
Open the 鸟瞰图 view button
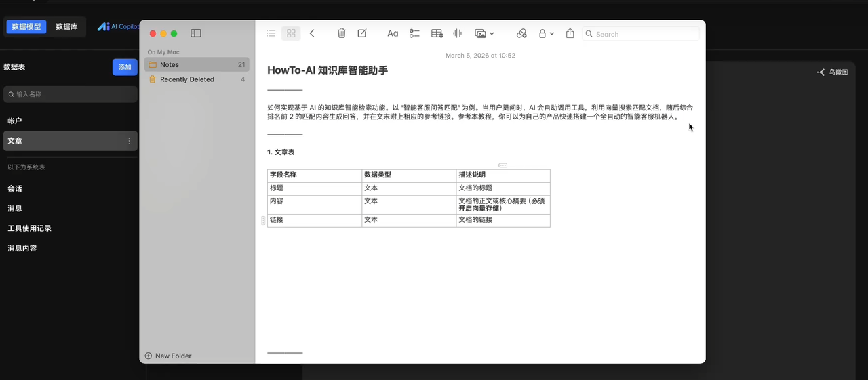[832, 72]
